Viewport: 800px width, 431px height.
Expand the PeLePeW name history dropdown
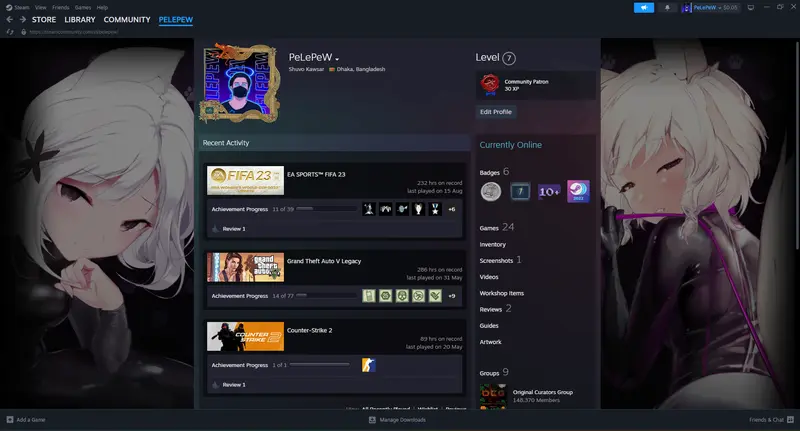pyautogui.click(x=337, y=58)
